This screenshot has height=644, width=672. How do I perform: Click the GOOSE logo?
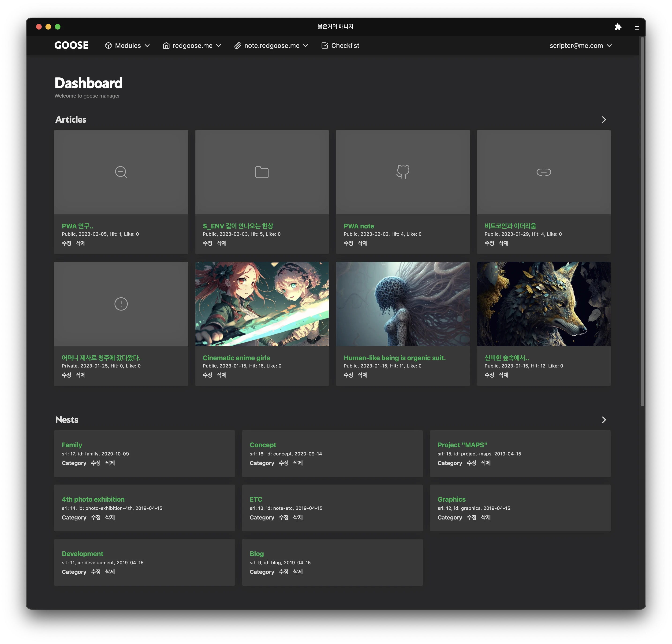(x=71, y=45)
